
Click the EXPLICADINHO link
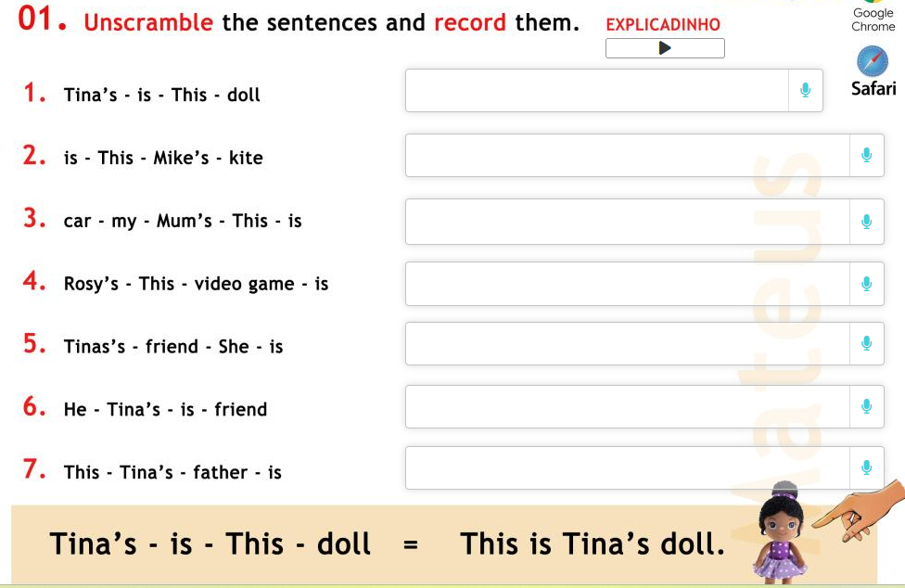(x=662, y=26)
